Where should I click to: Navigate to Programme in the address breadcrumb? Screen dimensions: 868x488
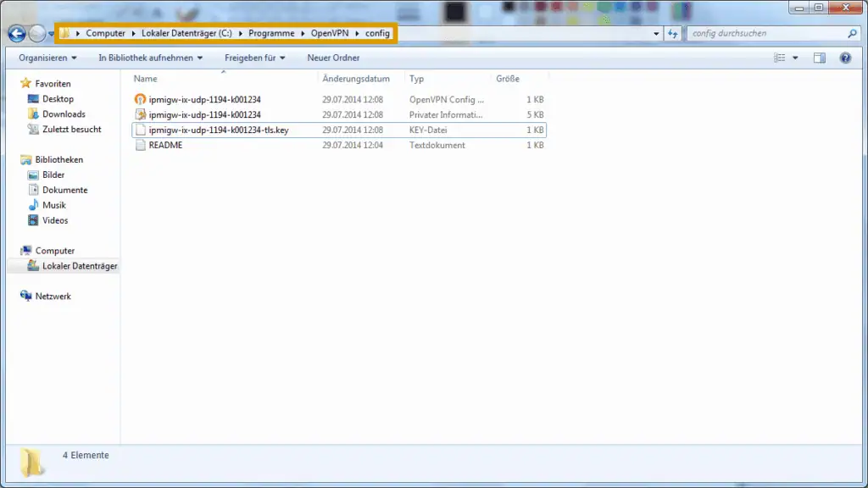tap(270, 33)
